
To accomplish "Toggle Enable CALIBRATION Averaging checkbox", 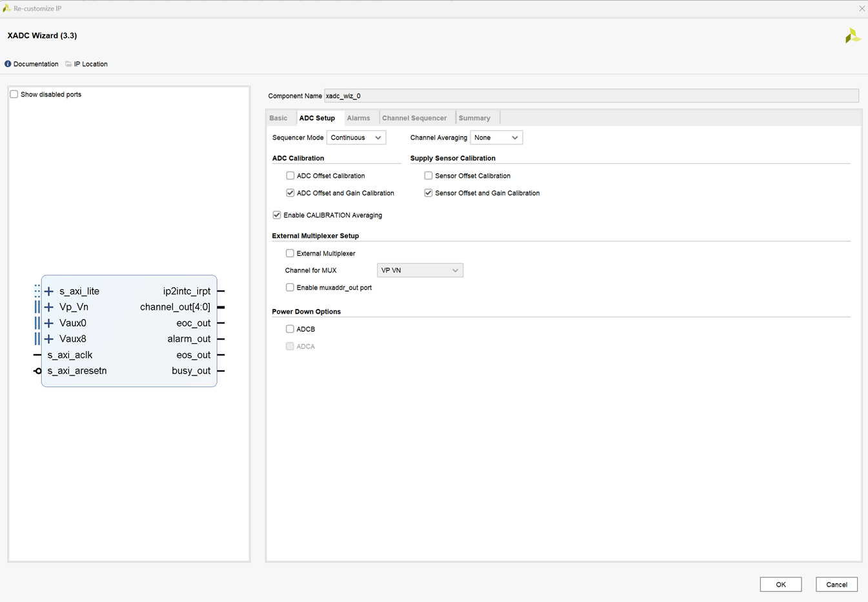I will coord(277,215).
